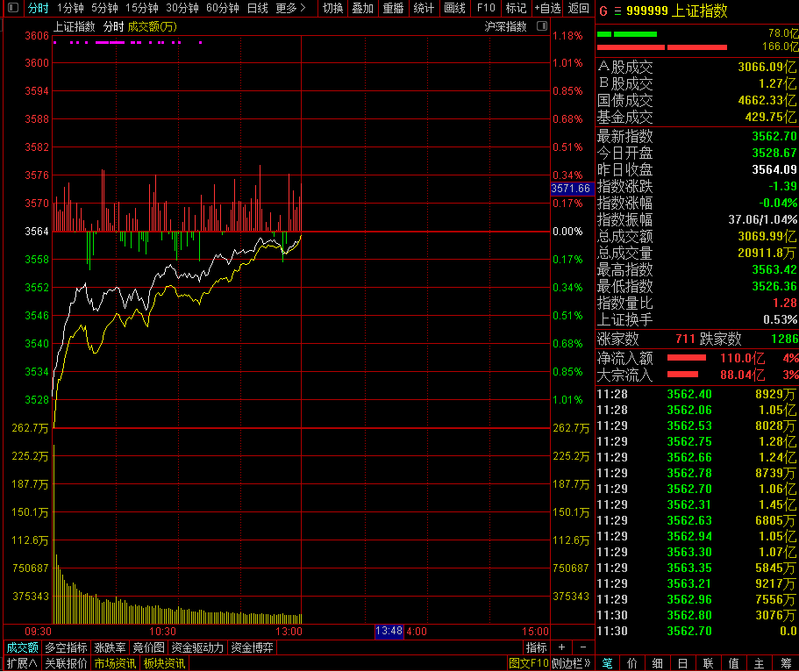Click the 返回 back button
Viewport: 799px width, 672px height.
click(x=578, y=8)
